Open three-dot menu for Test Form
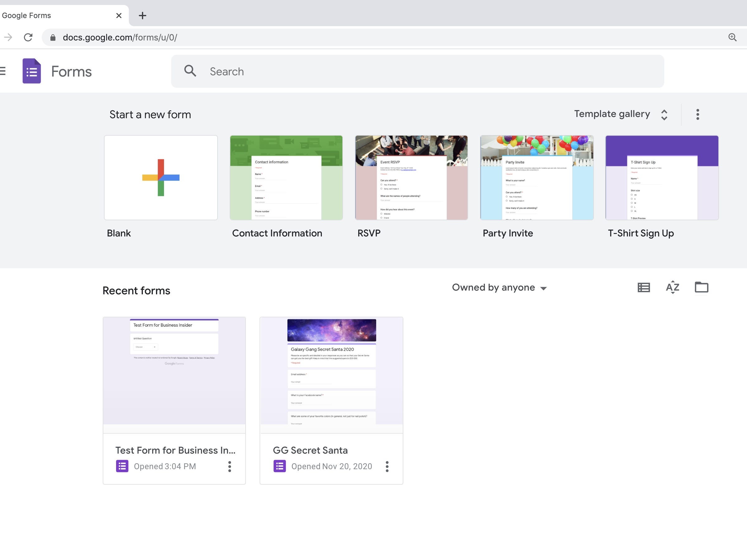Viewport: 747px width, 560px height. point(230,466)
